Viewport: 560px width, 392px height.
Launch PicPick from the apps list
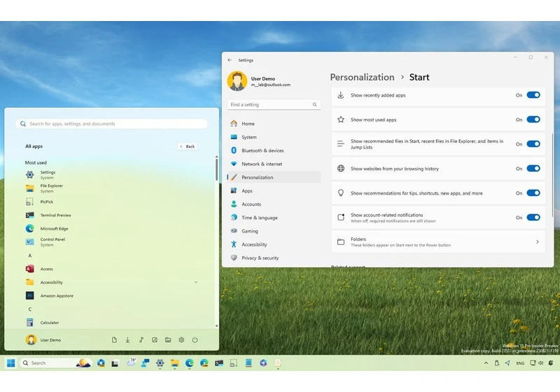point(111,202)
